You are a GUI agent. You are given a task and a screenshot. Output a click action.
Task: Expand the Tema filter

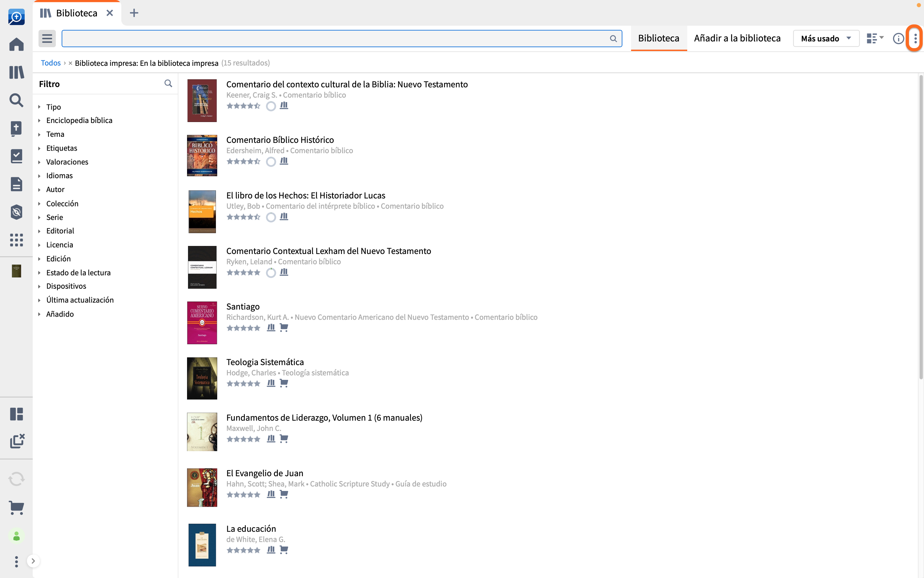39,135
